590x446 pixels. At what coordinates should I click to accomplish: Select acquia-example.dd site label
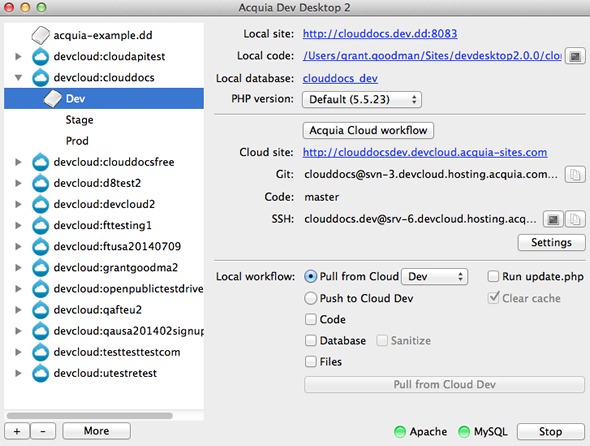click(103, 35)
